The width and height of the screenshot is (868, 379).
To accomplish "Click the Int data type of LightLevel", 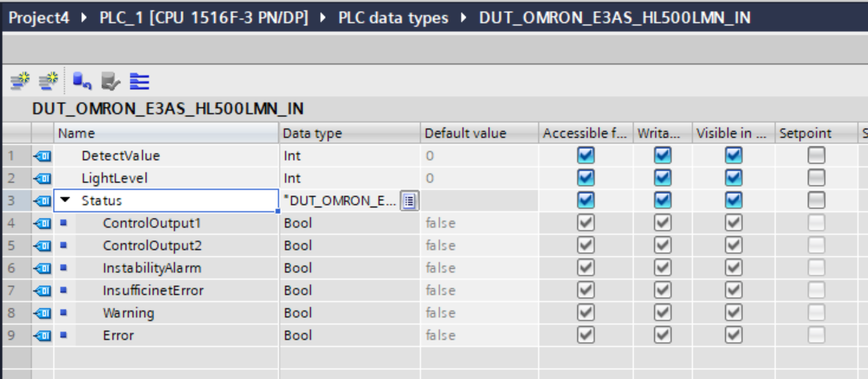I will coord(292,179).
